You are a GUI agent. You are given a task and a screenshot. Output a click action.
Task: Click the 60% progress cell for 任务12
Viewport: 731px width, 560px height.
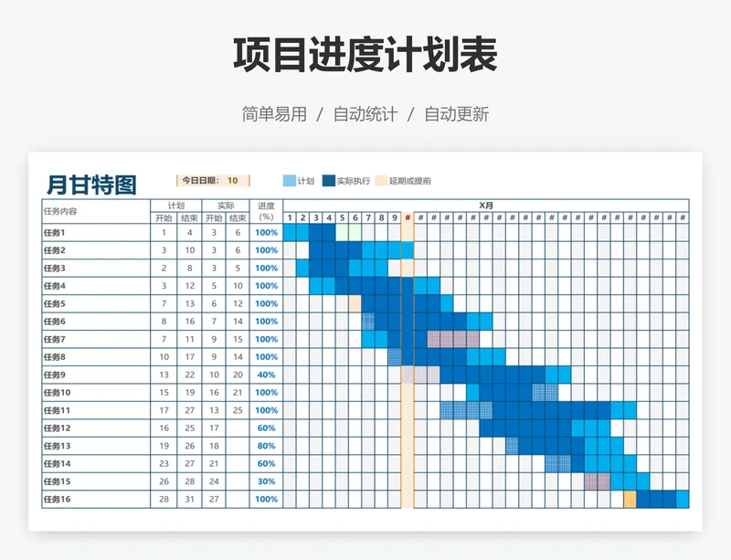click(266, 428)
